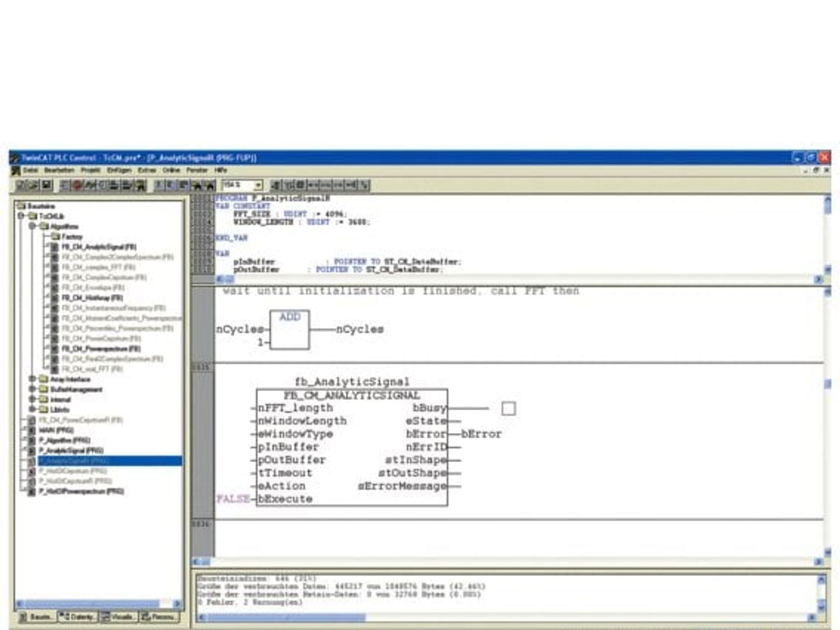Collapse the Algorithms folder
The width and height of the screenshot is (840, 630).
pyautogui.click(x=32, y=226)
